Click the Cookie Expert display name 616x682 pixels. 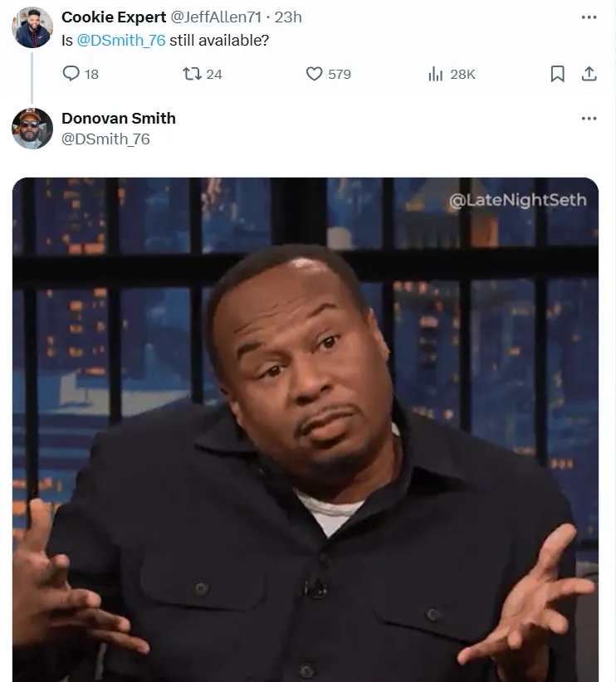pyautogui.click(x=114, y=17)
